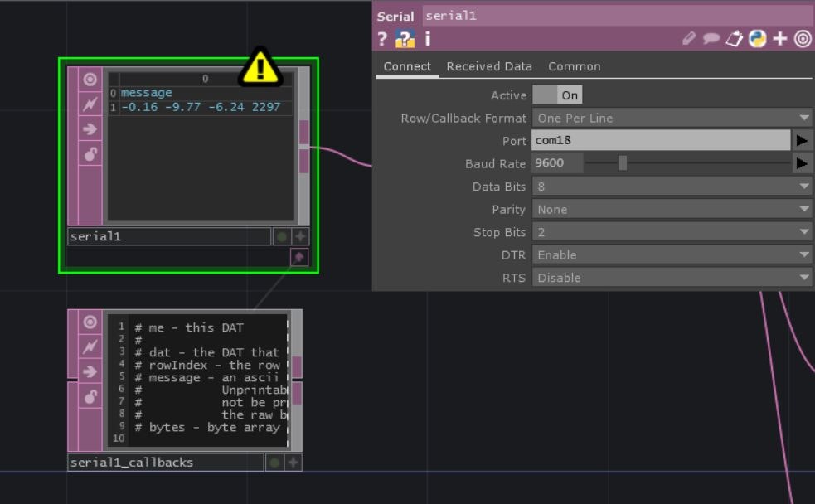Click Data Bits parameter label

click(x=498, y=187)
